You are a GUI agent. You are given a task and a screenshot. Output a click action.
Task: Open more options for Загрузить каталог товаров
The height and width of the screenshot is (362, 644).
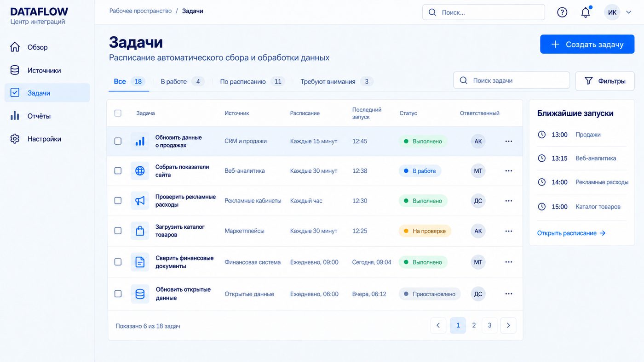(509, 231)
